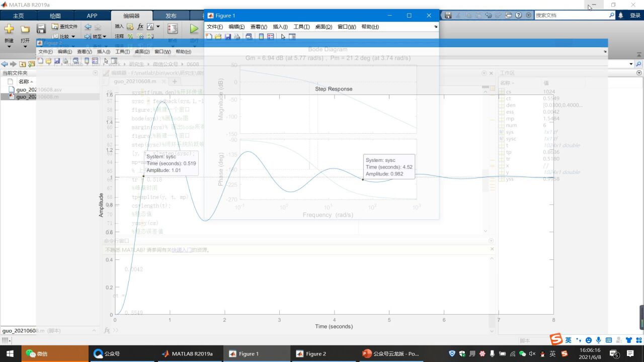
Task: Click New Figure icon in Figure 1 toolbar
Action: point(209,37)
